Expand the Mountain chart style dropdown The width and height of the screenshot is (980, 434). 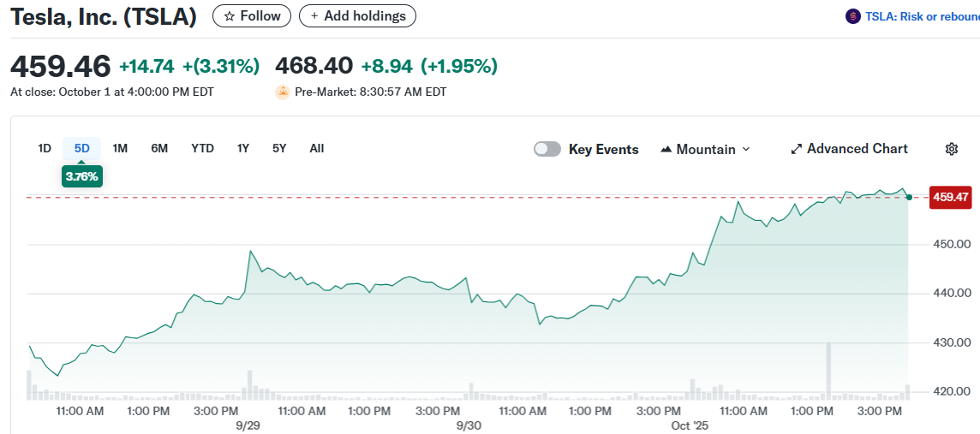pos(745,149)
